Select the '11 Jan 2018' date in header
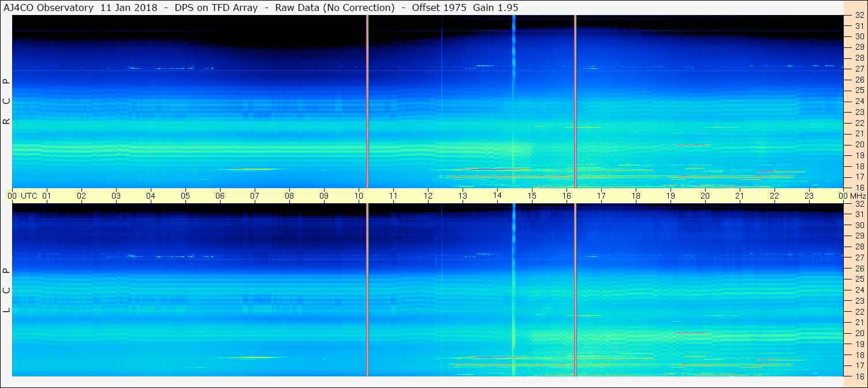 [x=129, y=8]
